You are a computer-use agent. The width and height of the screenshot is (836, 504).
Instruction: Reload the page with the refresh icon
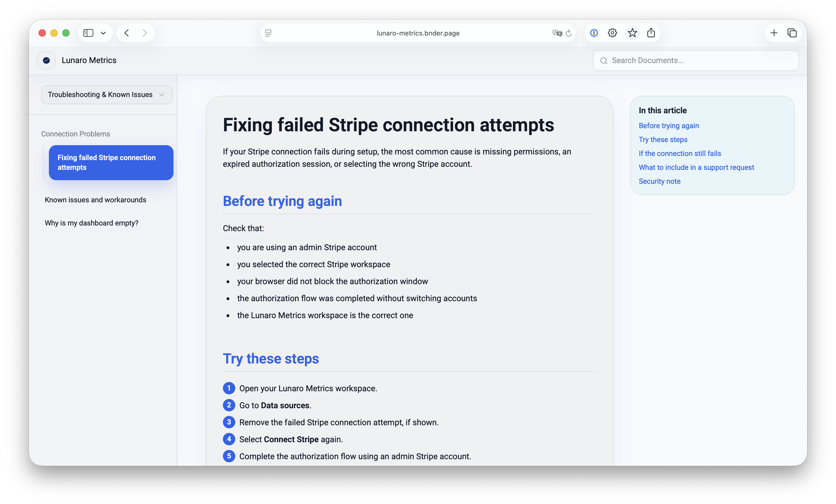point(569,33)
